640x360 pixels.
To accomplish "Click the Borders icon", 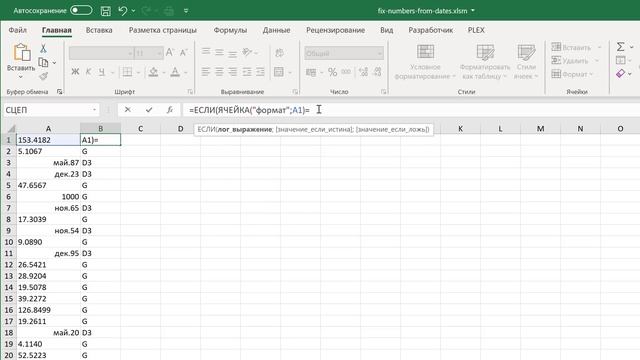I will point(127,72).
